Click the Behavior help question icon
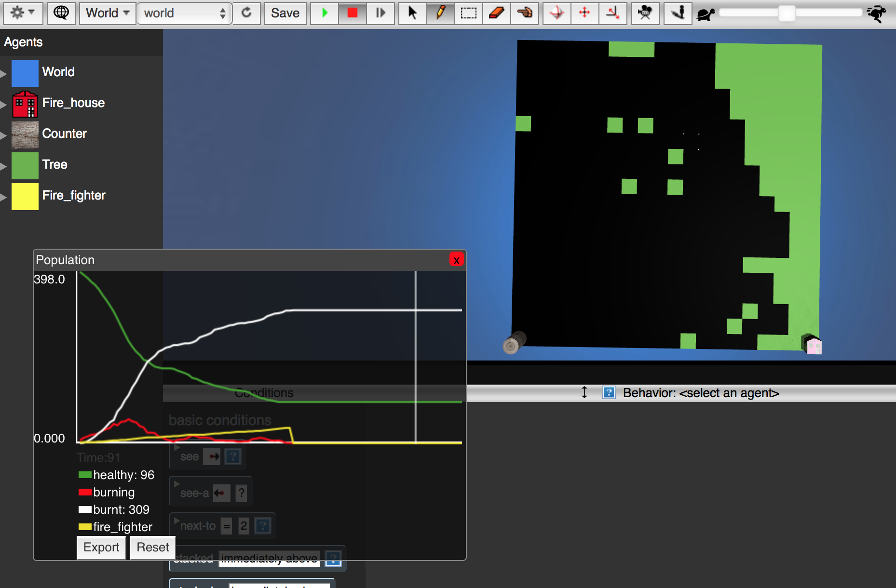 609,393
